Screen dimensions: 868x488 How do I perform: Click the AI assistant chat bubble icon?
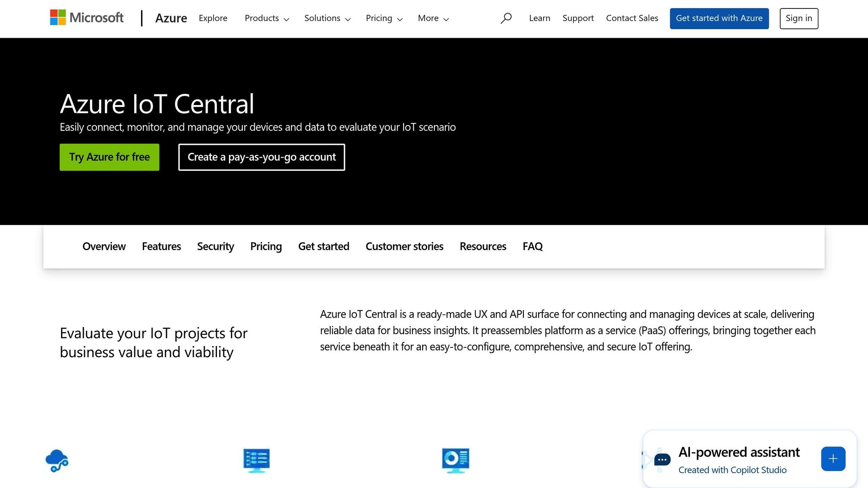tap(662, 460)
